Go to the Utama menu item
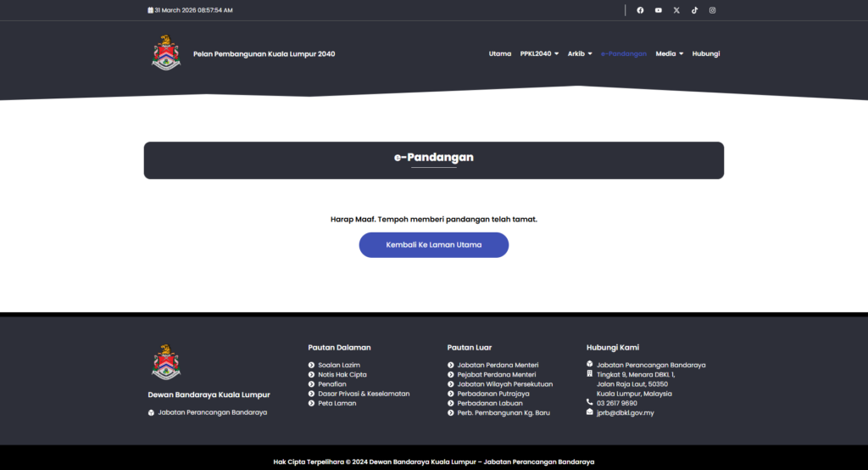This screenshot has width=868, height=470. coord(500,53)
